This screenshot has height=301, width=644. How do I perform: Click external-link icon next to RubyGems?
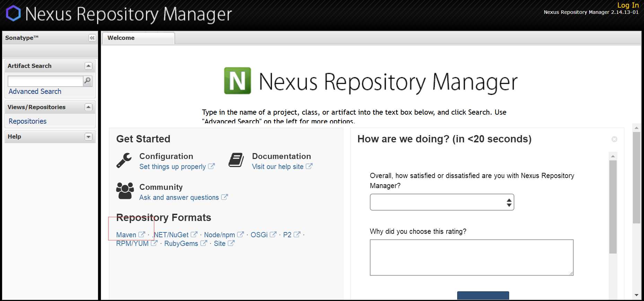[x=204, y=243]
